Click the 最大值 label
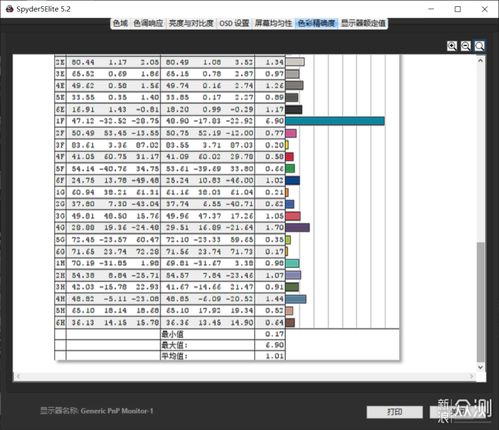Image resolution: width=499 pixels, height=430 pixels. 174,345
